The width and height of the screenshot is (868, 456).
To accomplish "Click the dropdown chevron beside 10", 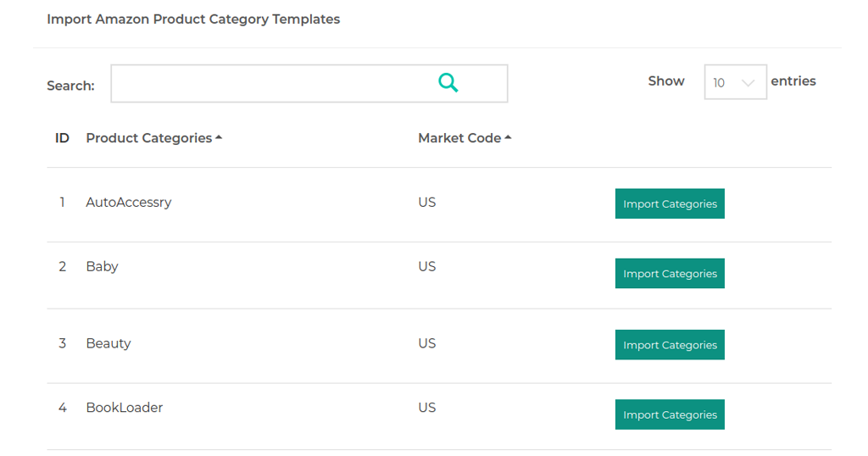I will coord(748,83).
